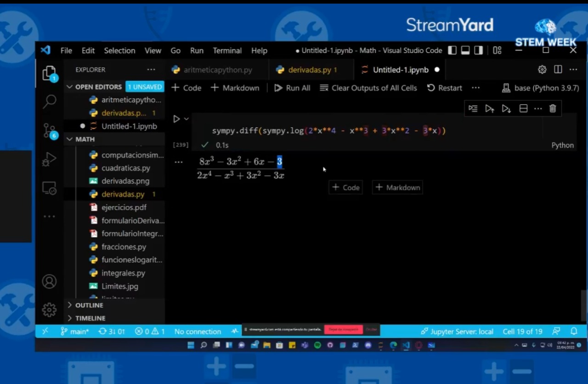Split the editor to the right
This screenshot has height=384, width=588.
[x=558, y=69]
